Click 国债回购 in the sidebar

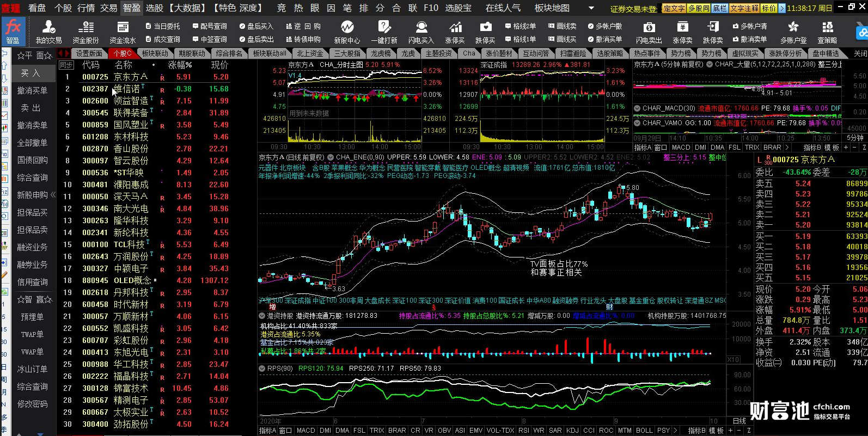point(32,160)
